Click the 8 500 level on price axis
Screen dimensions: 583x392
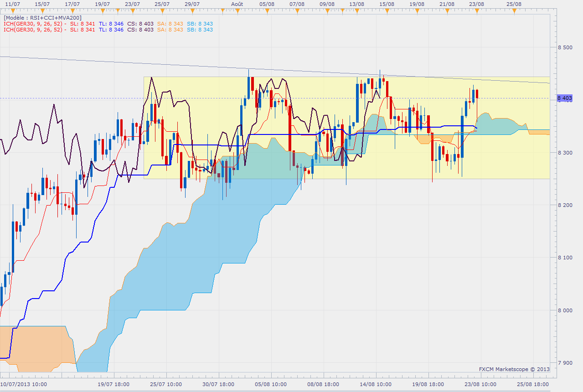pyautogui.click(x=565, y=47)
